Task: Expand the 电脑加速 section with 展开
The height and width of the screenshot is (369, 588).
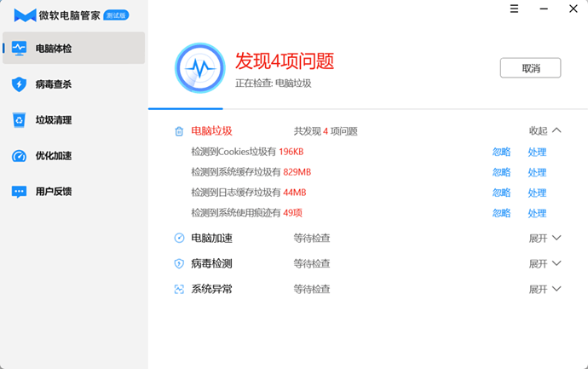Action: 538,238
